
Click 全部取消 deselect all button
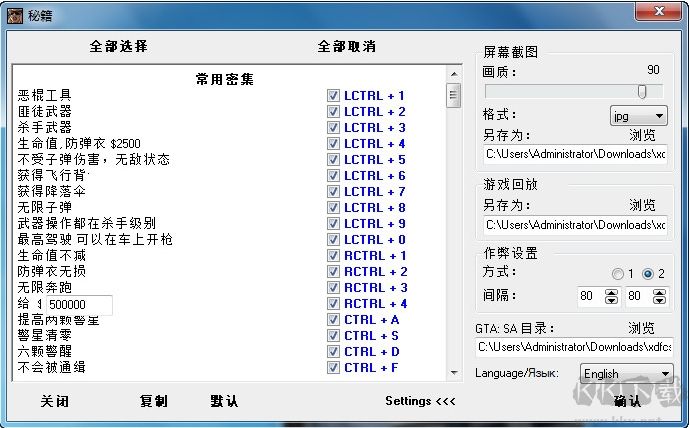click(347, 46)
